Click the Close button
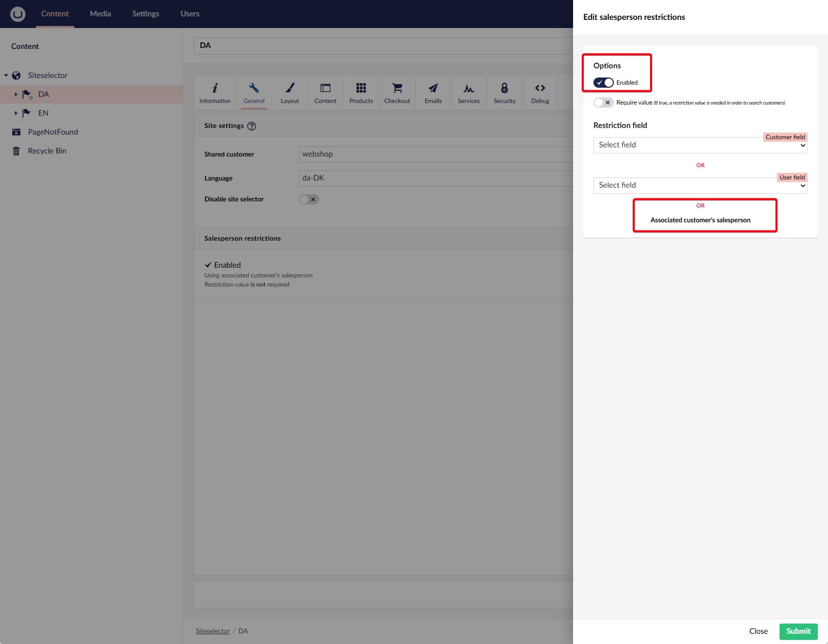The width and height of the screenshot is (828, 644). tap(759, 631)
